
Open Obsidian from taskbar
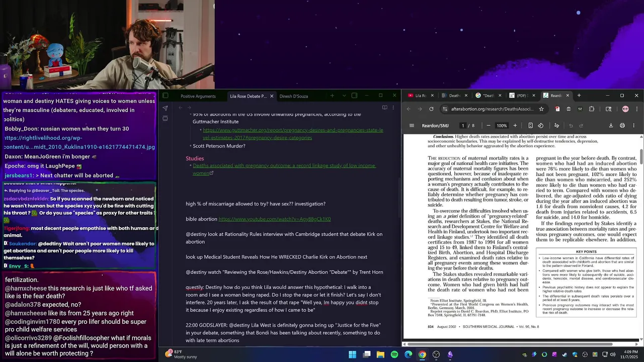[450, 354]
